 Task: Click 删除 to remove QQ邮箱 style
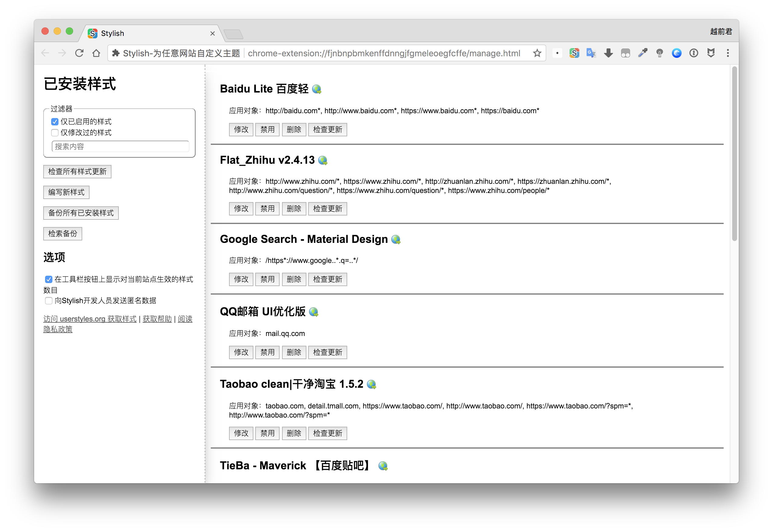tap(294, 352)
